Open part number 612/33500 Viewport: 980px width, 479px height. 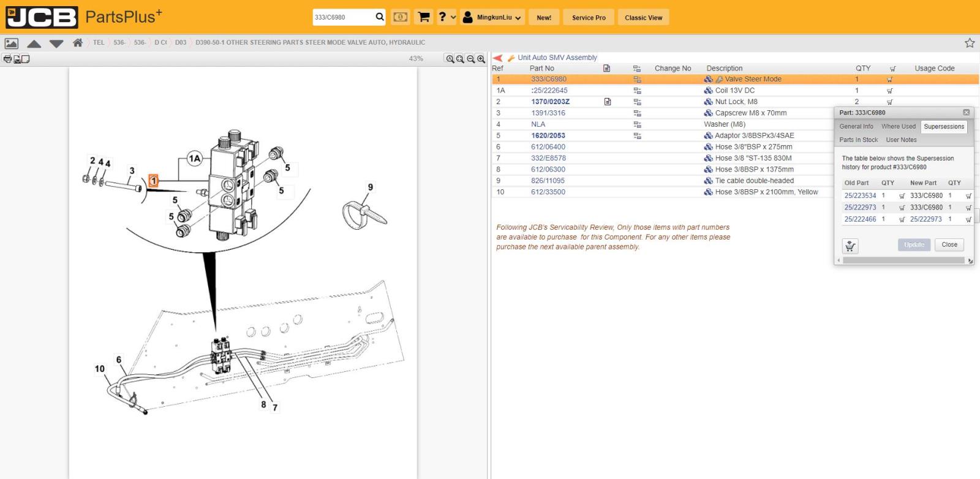[548, 192]
